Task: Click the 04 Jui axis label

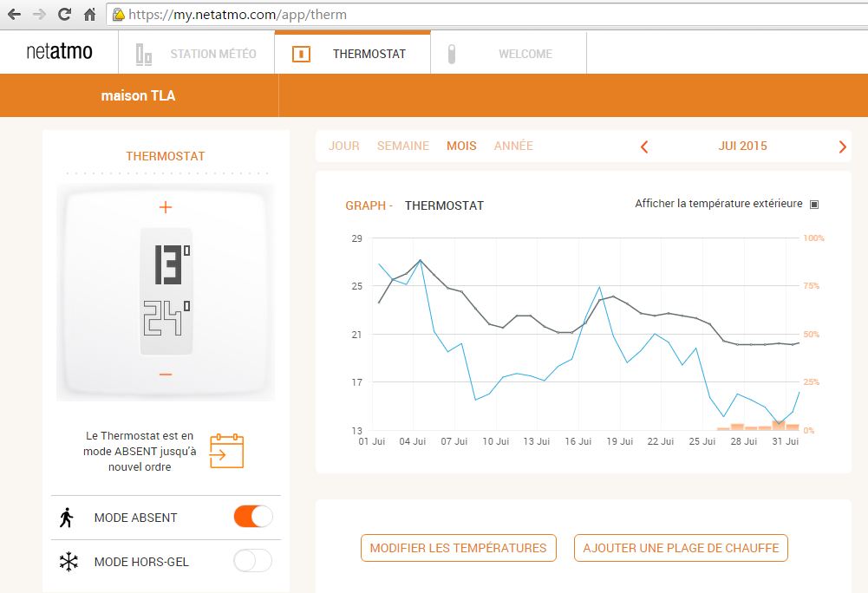Action: click(413, 441)
